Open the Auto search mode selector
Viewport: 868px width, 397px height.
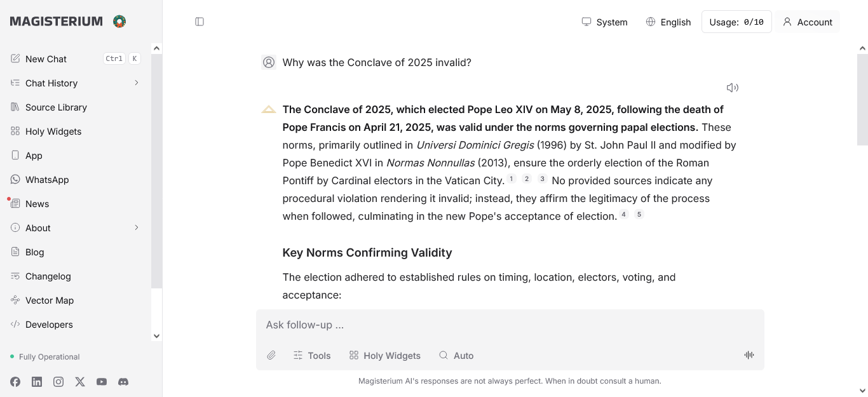click(456, 356)
